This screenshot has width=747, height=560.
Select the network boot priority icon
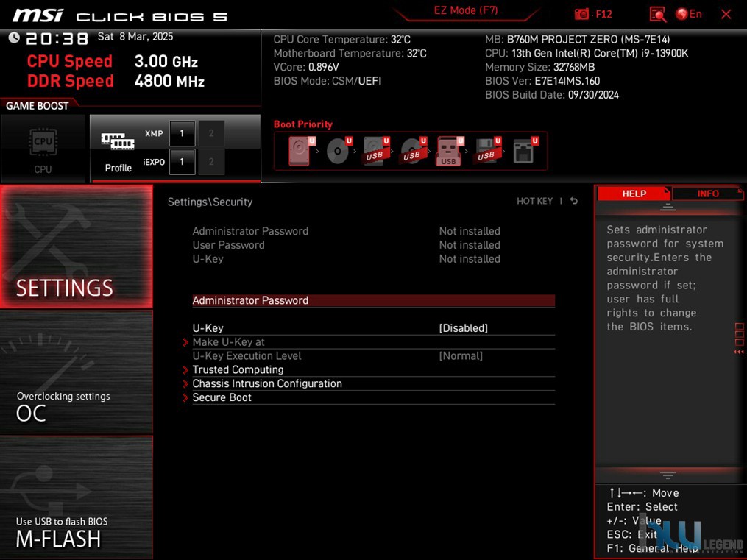[x=525, y=150]
